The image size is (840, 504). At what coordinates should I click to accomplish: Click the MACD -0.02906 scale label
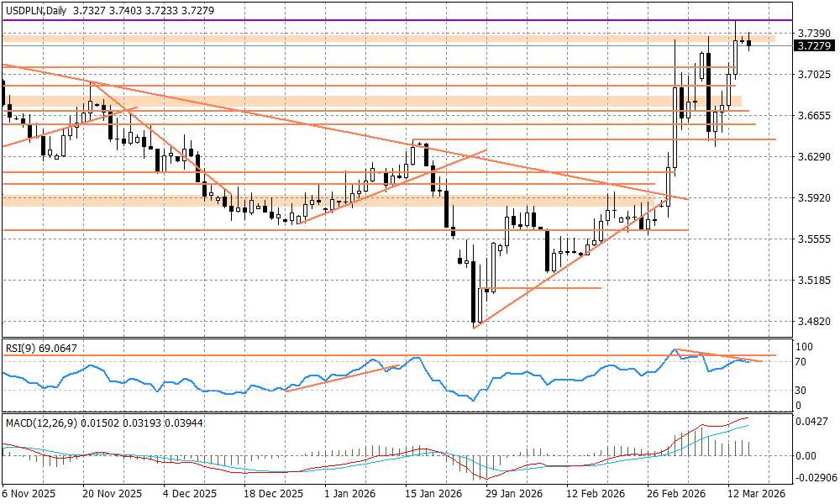(x=815, y=477)
